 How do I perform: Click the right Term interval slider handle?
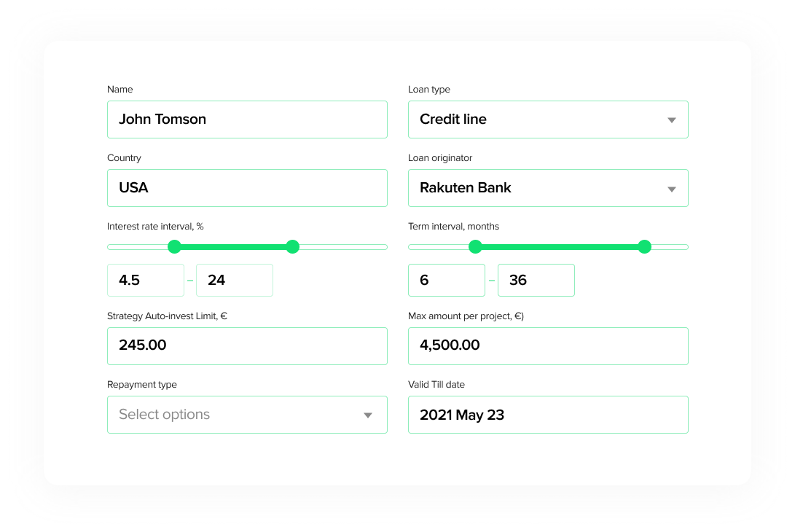644,247
